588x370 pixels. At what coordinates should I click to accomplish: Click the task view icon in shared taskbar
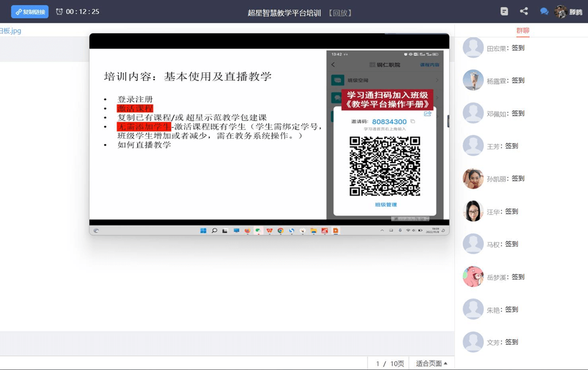(225, 231)
